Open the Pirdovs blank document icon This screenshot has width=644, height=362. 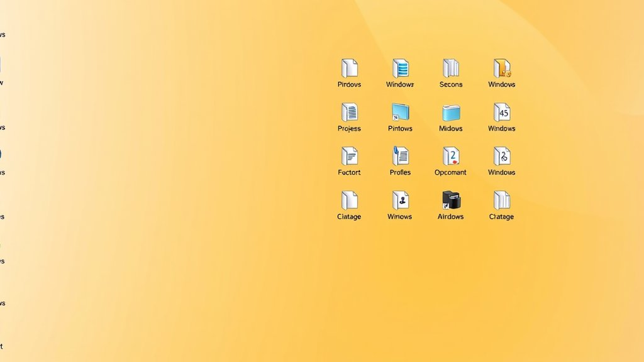pyautogui.click(x=350, y=68)
